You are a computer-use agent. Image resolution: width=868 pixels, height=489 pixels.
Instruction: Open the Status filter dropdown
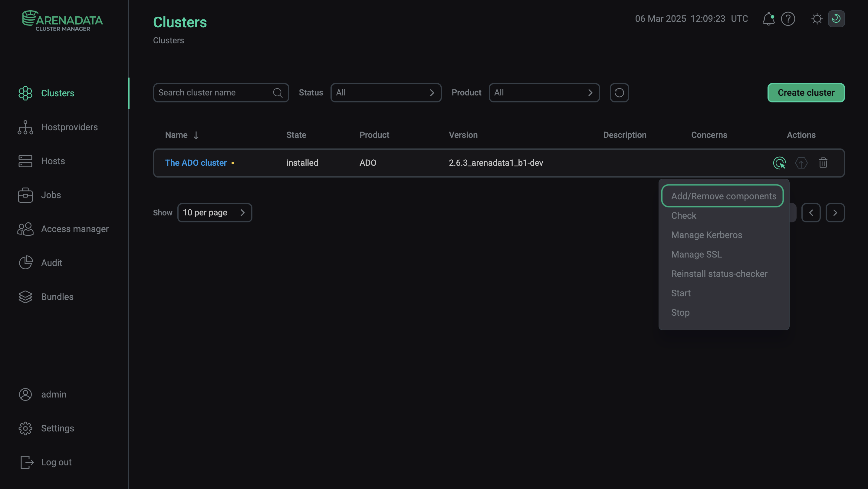tap(386, 92)
